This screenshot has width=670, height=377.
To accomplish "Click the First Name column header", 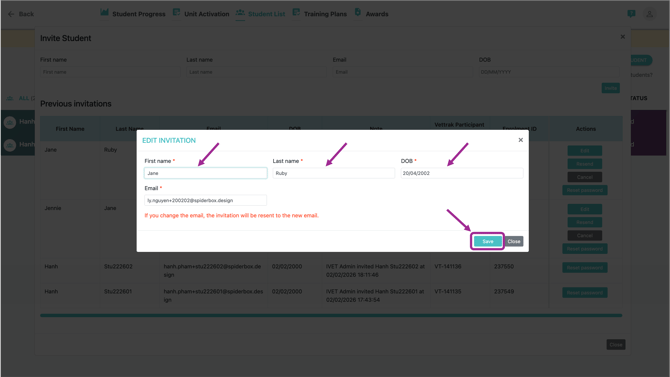I will (x=70, y=129).
